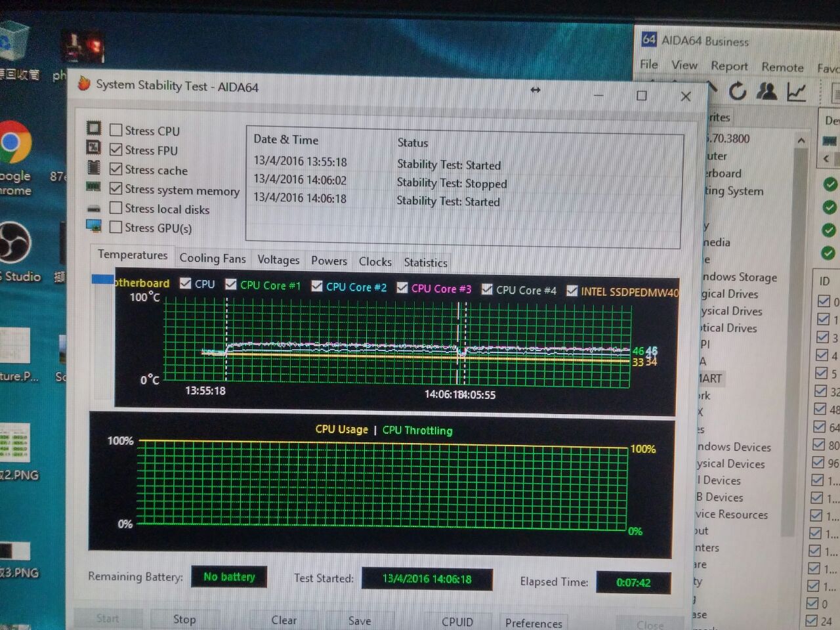
Task: Click the Test Started 13/4/2016 14:06:18 field
Action: point(427,579)
